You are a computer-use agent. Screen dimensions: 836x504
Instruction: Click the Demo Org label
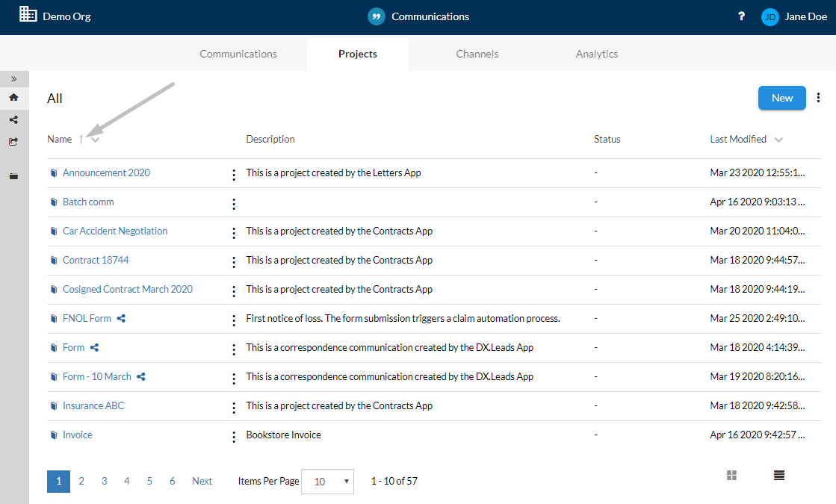[x=66, y=16]
